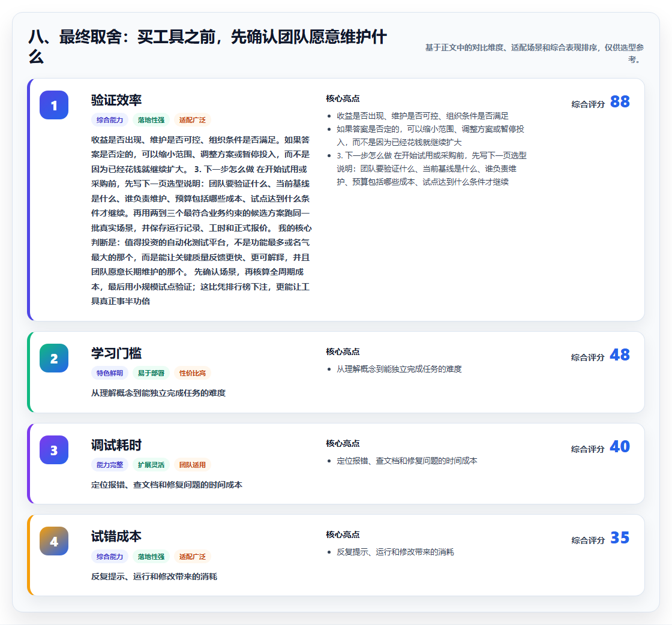
Task: Select the 试错成本 card title
Action: pyautogui.click(x=116, y=536)
